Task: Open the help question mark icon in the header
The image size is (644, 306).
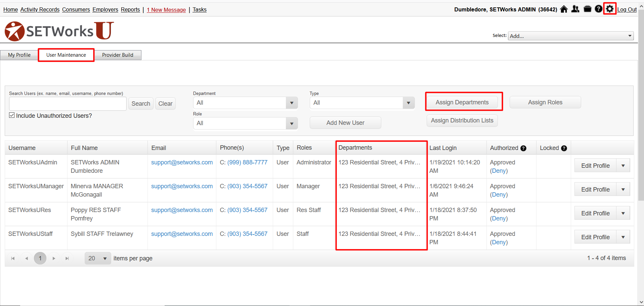Action: click(599, 9)
